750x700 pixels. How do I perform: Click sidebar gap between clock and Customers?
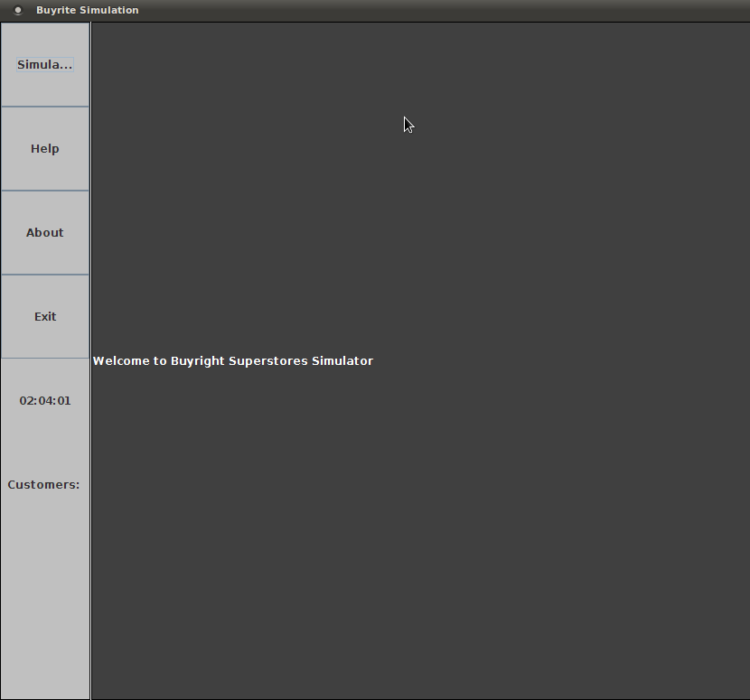45,443
